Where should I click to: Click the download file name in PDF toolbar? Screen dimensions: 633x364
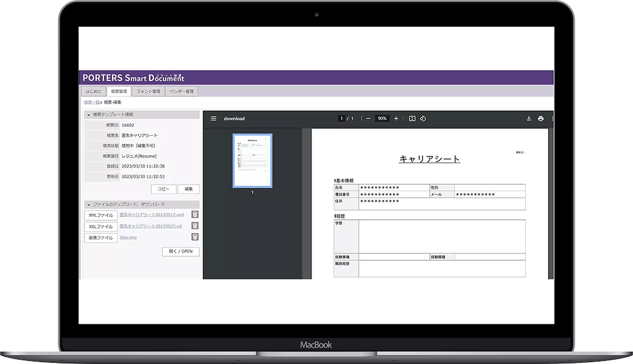[x=234, y=119]
